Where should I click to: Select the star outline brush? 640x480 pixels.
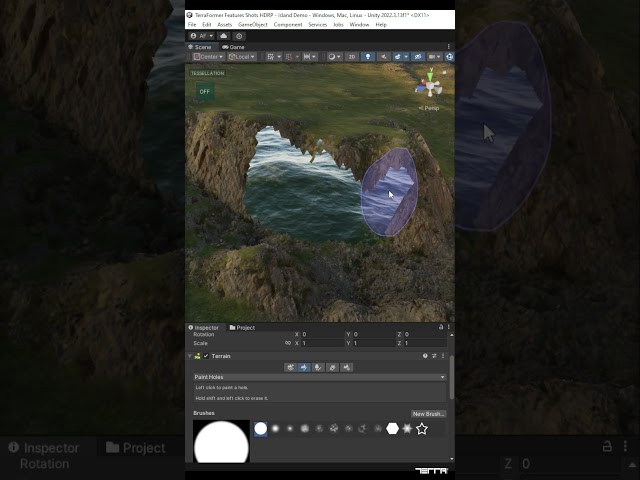point(422,429)
